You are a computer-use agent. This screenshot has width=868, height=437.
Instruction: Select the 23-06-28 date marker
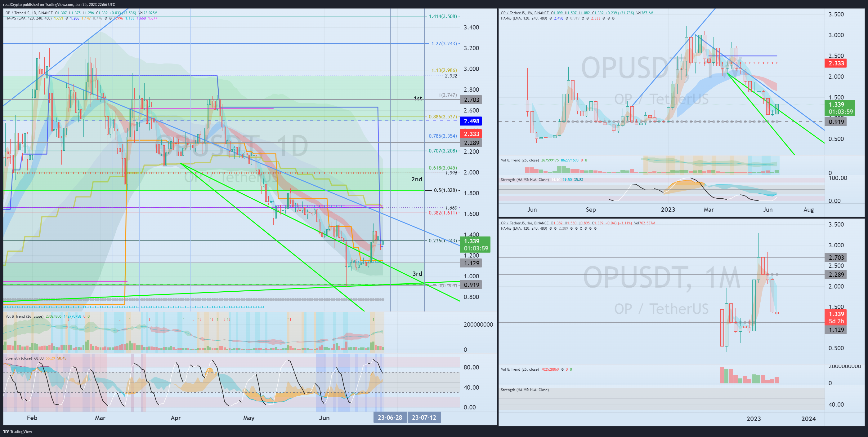pyautogui.click(x=390, y=417)
